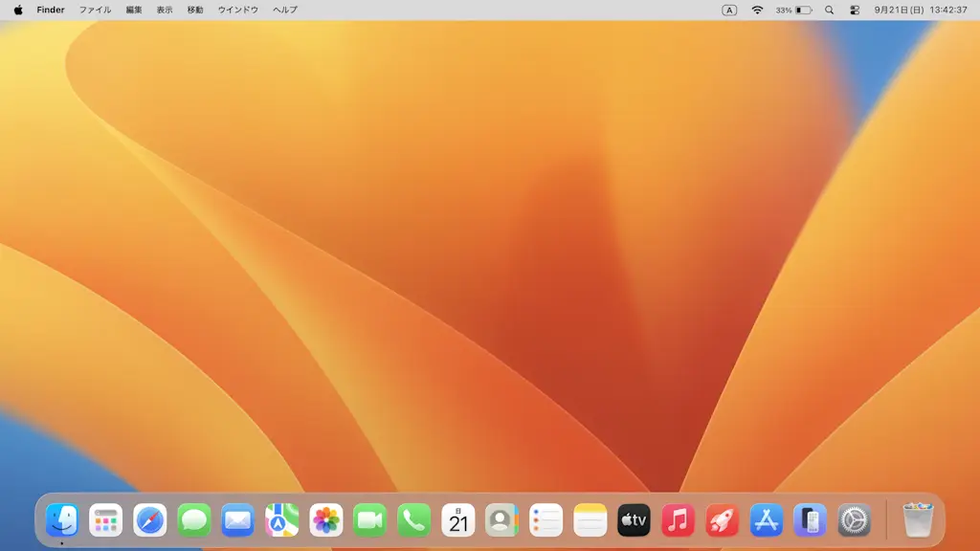Launch Photos

326,521
